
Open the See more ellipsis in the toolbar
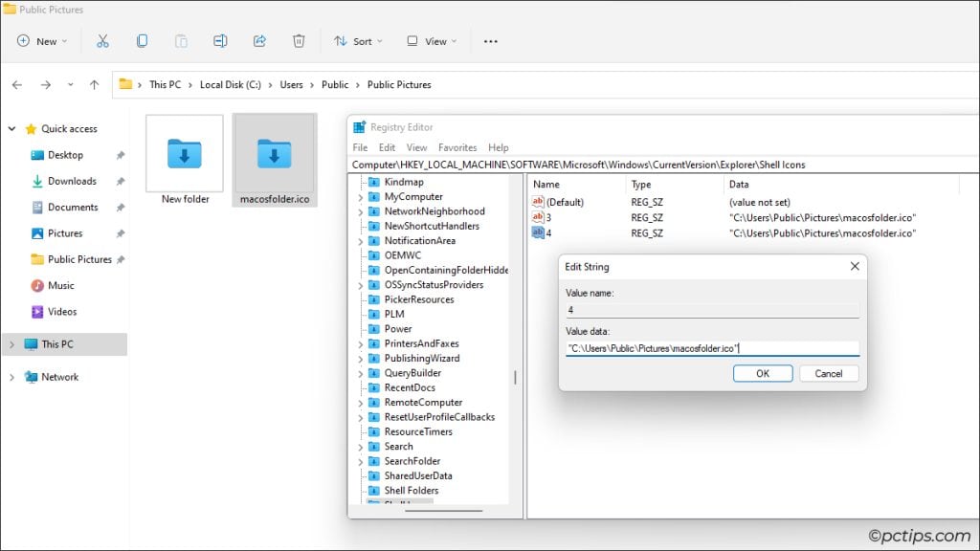(491, 41)
